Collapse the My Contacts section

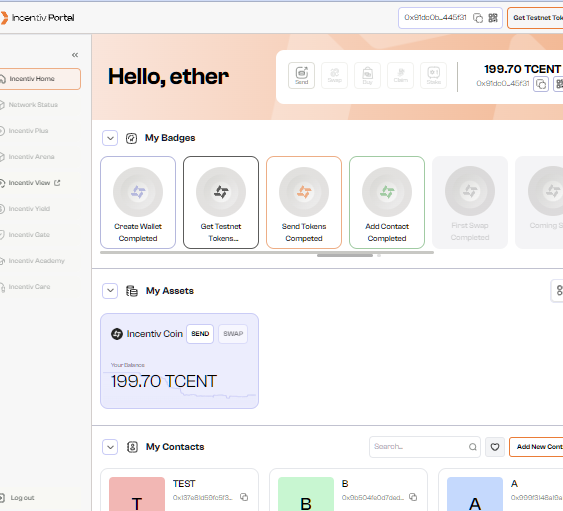tap(110, 447)
